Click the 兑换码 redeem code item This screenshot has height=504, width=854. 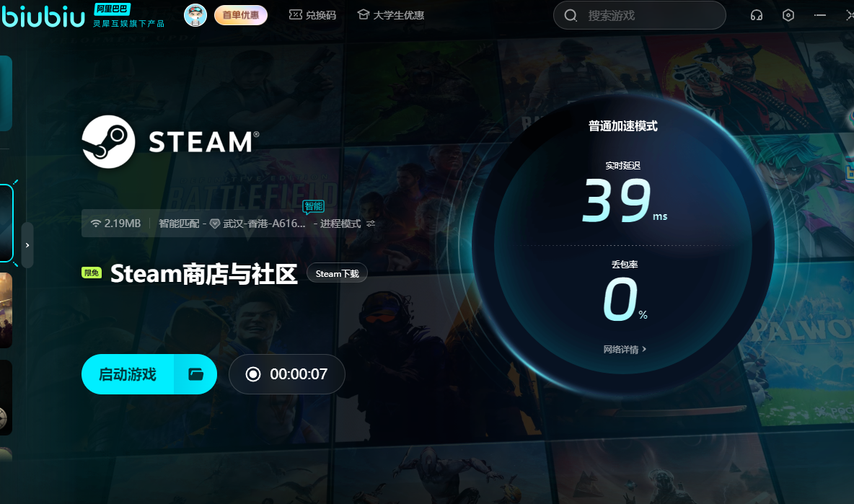tap(312, 15)
